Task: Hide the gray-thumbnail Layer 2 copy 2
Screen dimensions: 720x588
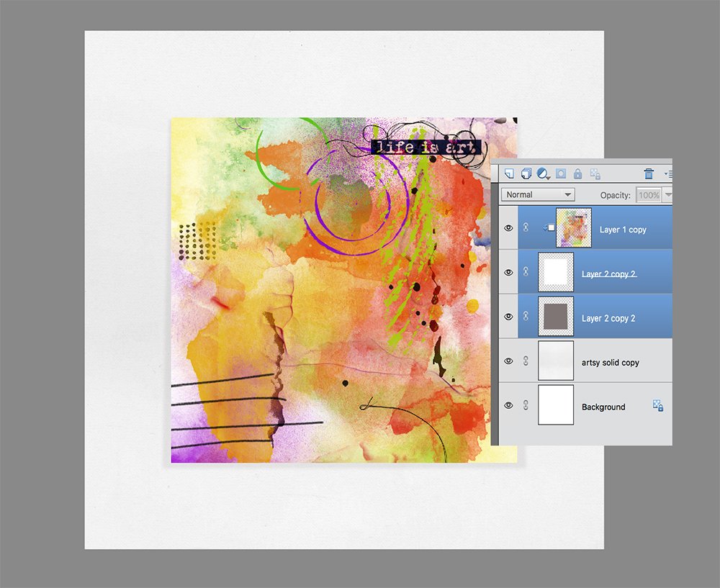Action: tap(508, 317)
